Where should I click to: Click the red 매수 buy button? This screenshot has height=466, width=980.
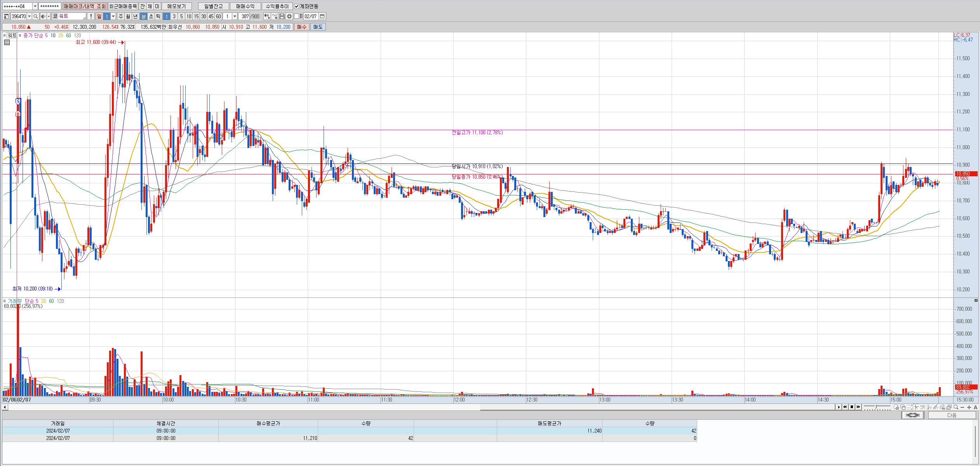tap(301, 27)
